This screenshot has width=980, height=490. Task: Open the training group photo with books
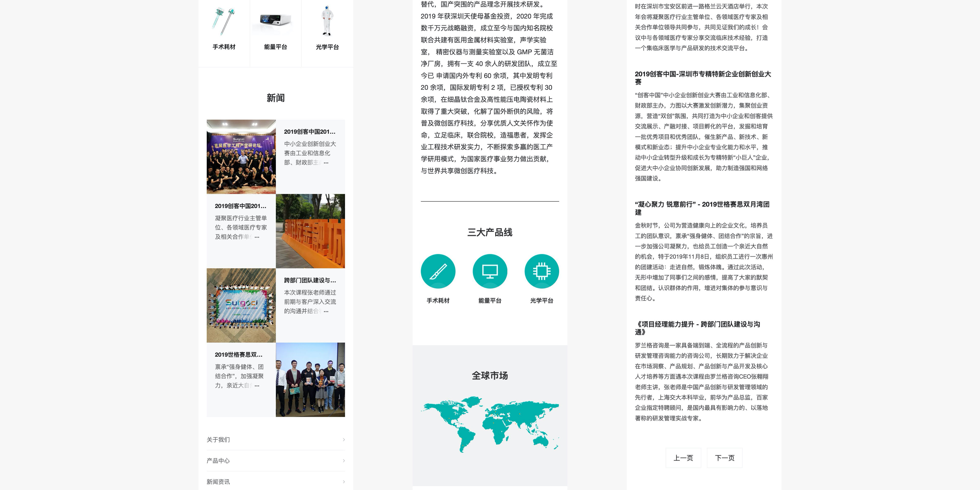click(310, 380)
